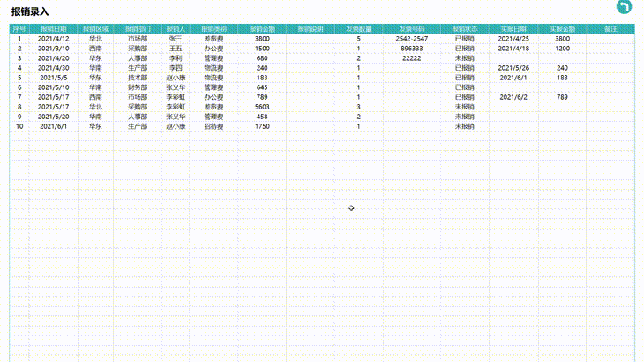
Task: Select the 发票数量 column header
Action: [x=358, y=29]
